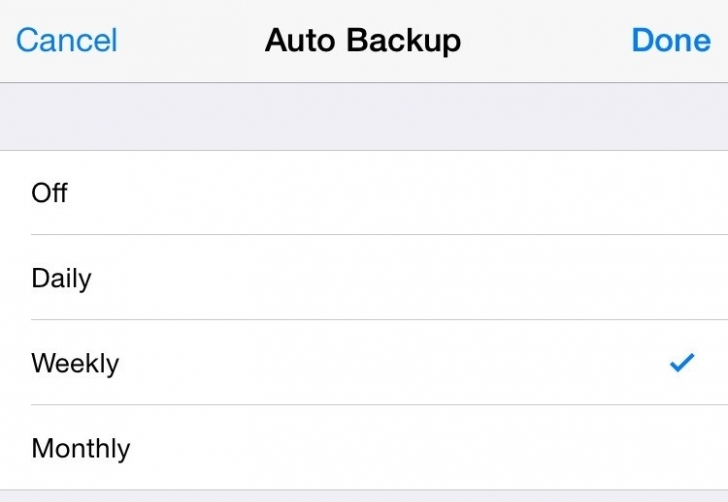Select the Weekly backup option
The image size is (728, 502).
coord(364,362)
